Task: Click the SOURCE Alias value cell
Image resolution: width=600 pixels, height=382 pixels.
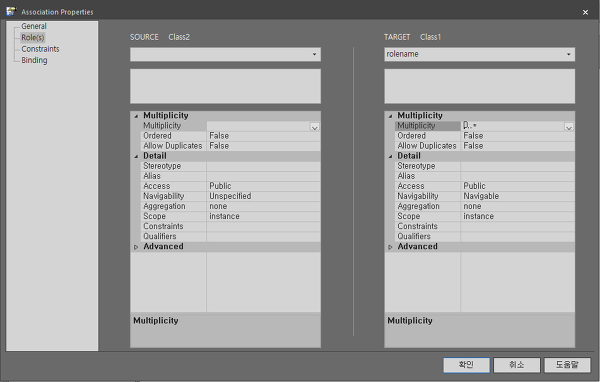Action: (263, 176)
